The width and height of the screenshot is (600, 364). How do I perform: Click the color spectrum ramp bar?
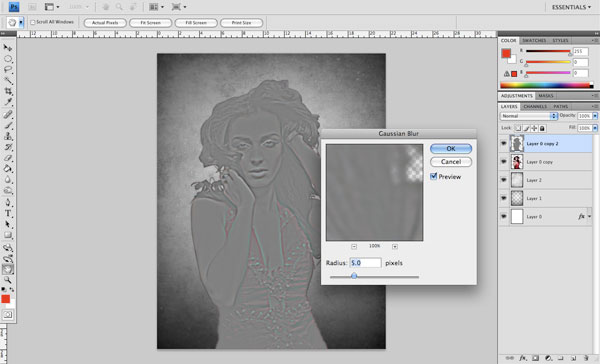click(x=546, y=85)
